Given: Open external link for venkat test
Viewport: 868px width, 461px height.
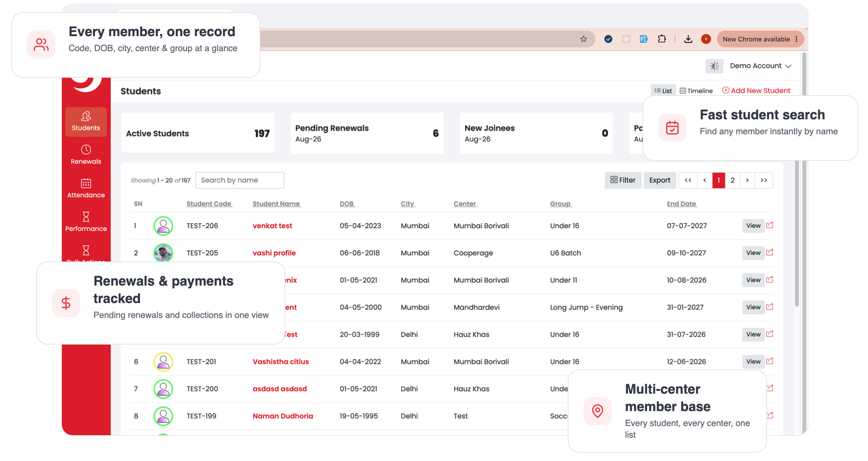Looking at the screenshot, I should click(x=770, y=225).
